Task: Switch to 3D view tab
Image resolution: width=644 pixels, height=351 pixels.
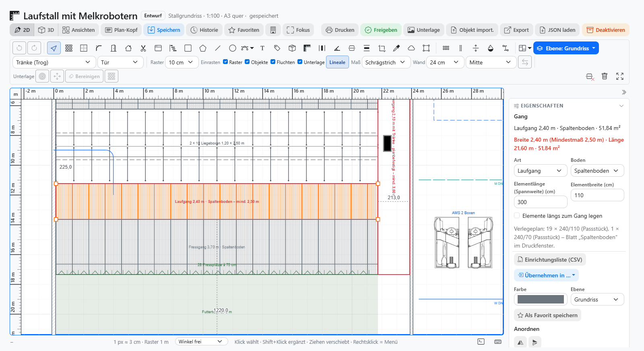Action: tap(46, 30)
